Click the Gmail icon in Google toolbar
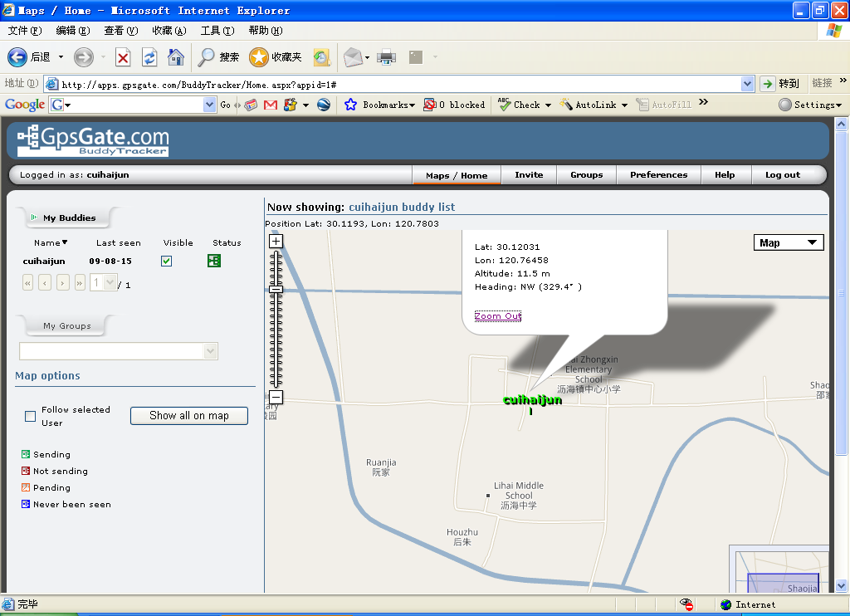This screenshot has width=850, height=616. 270,105
